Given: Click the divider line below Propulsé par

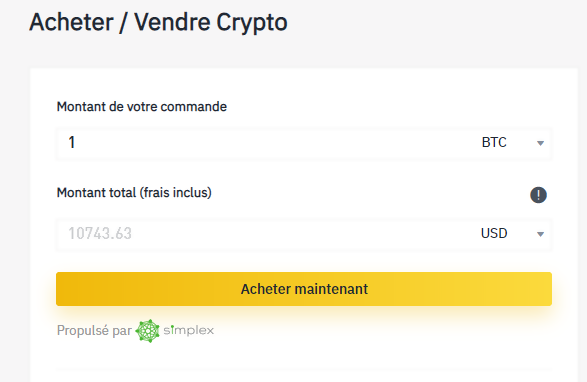Looking at the screenshot, I should coord(304,370).
